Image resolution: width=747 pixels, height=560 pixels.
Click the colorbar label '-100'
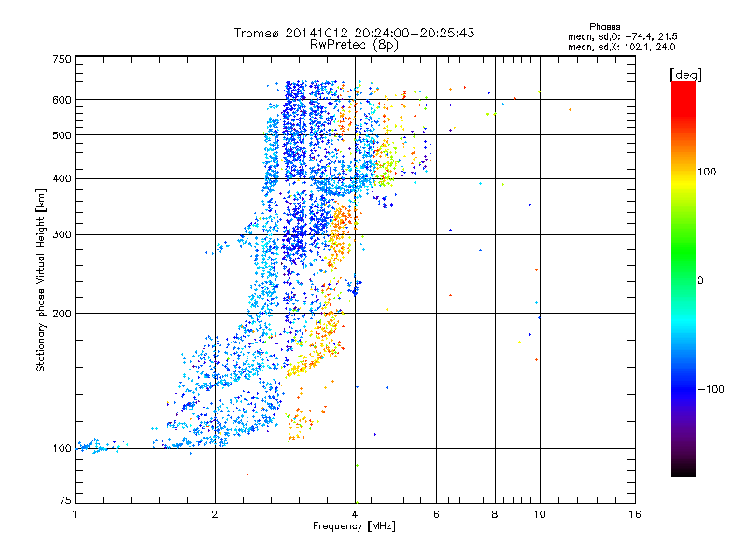tap(711, 389)
